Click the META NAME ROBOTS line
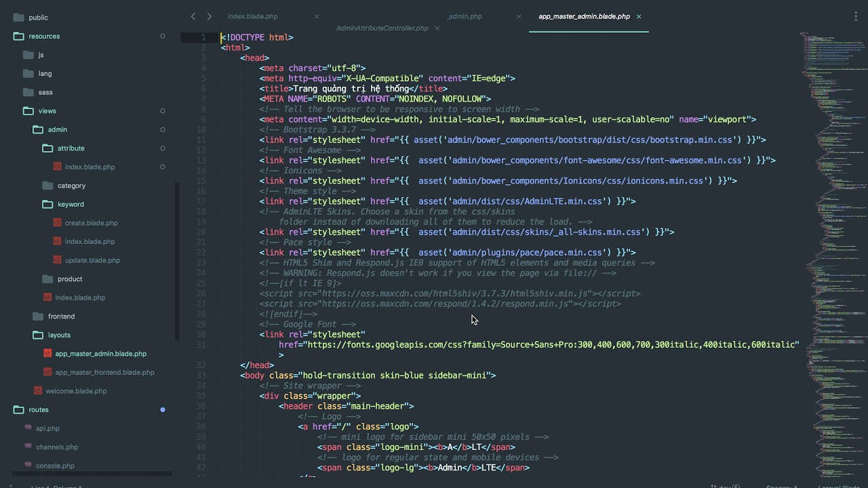Screen dimensions: 868x488 point(375,99)
